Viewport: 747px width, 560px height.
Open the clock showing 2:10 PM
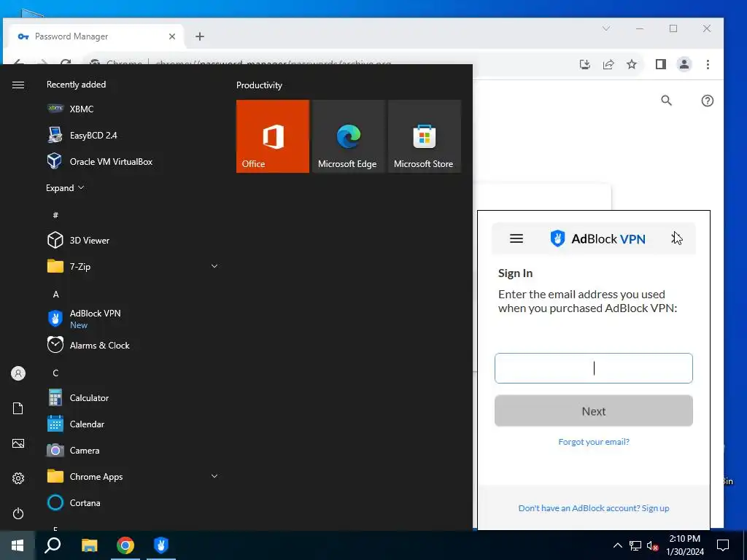pyautogui.click(x=684, y=545)
